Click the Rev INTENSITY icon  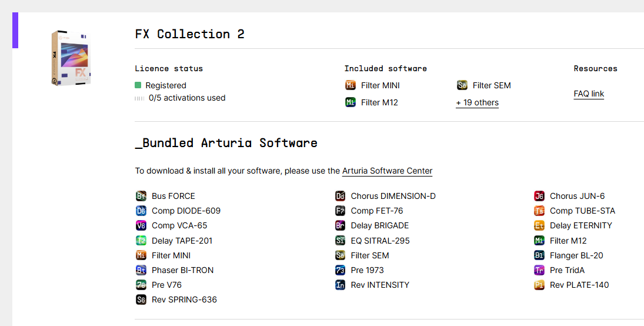coord(340,285)
